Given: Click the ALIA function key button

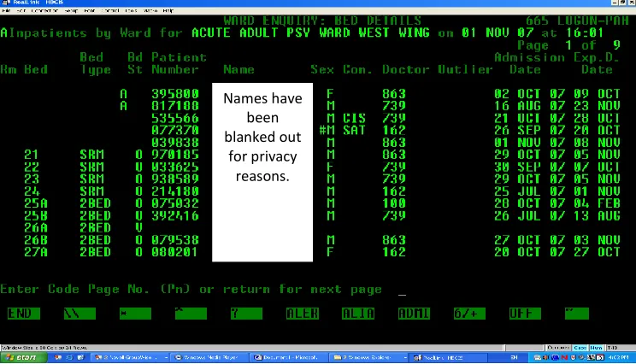Looking at the screenshot, I should click(357, 314).
